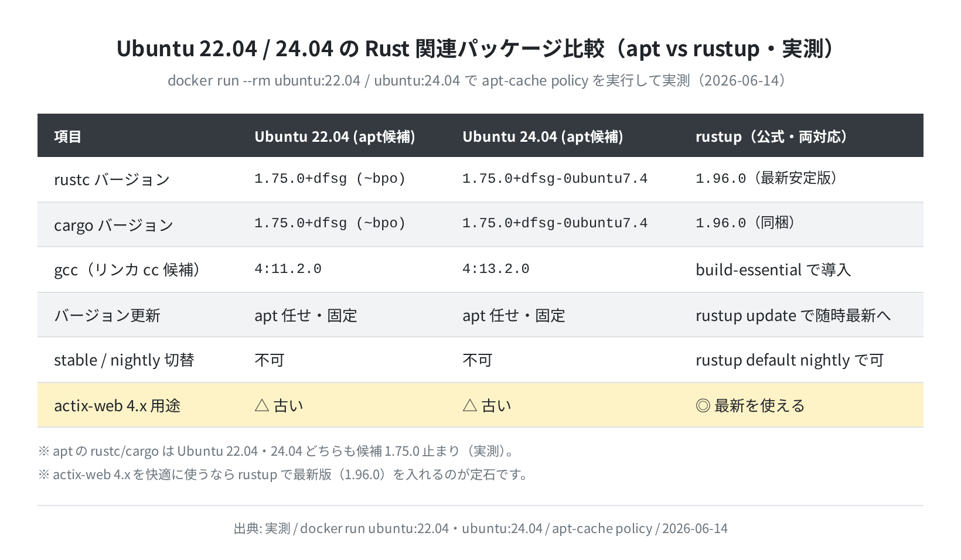This screenshot has height=560, width=961.
Task: Click the ◎ 最新を使える cell
Action: 751,405
